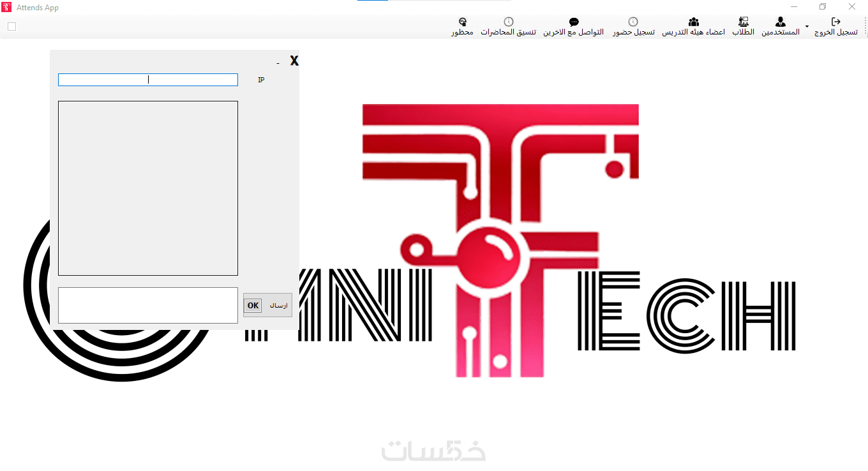Screen dimensions: 868x471
Task: Minimize the chat panel using the dash
Action: coord(278,63)
